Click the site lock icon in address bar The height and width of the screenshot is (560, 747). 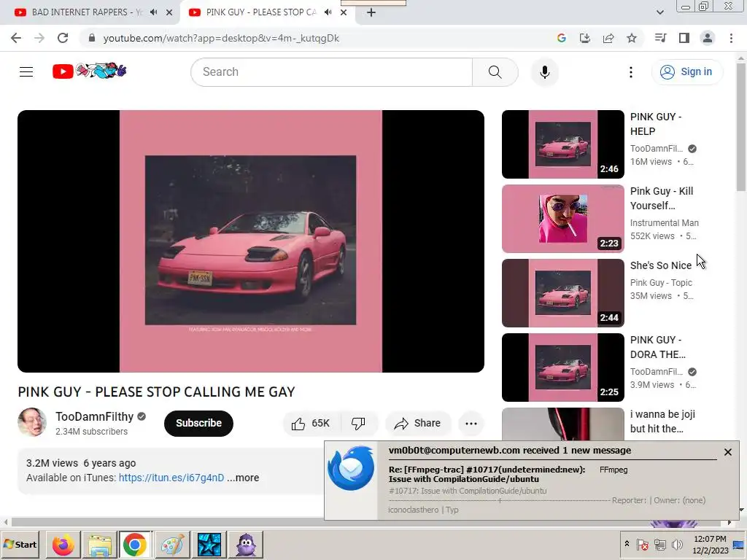92,38
